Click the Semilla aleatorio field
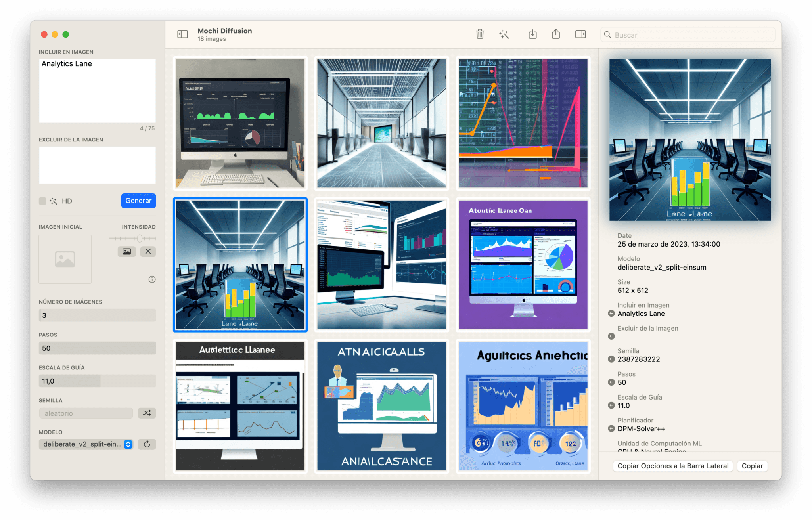The width and height of the screenshot is (812, 520). pos(86,413)
